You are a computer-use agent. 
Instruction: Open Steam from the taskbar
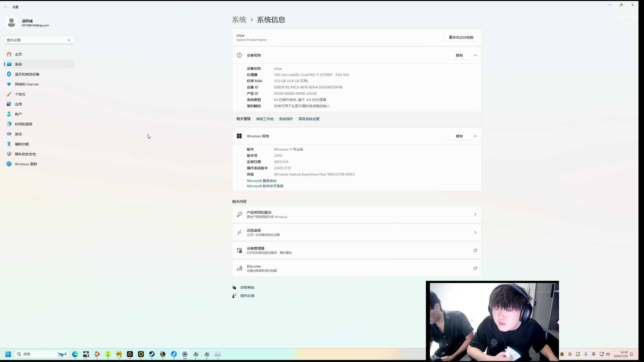(x=152, y=354)
